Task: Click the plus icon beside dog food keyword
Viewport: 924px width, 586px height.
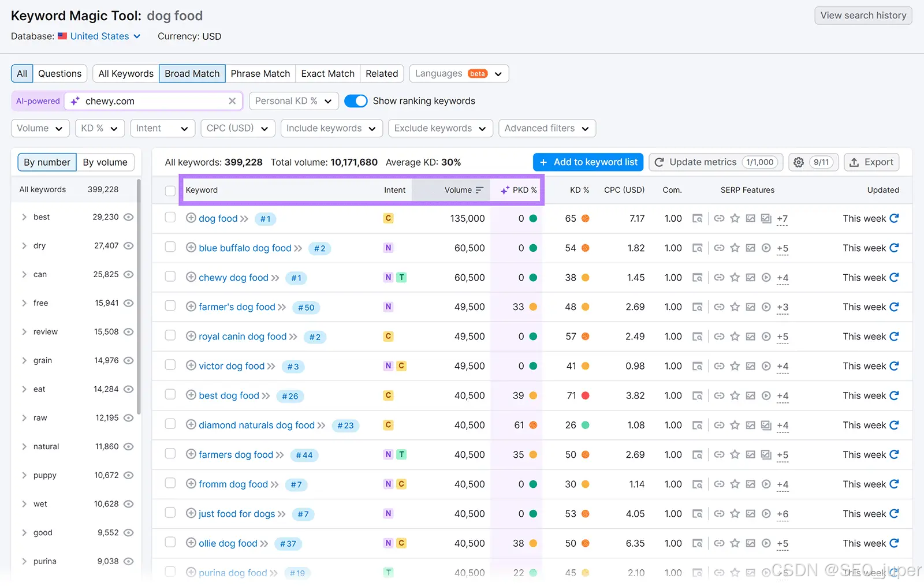Action: 191,218
